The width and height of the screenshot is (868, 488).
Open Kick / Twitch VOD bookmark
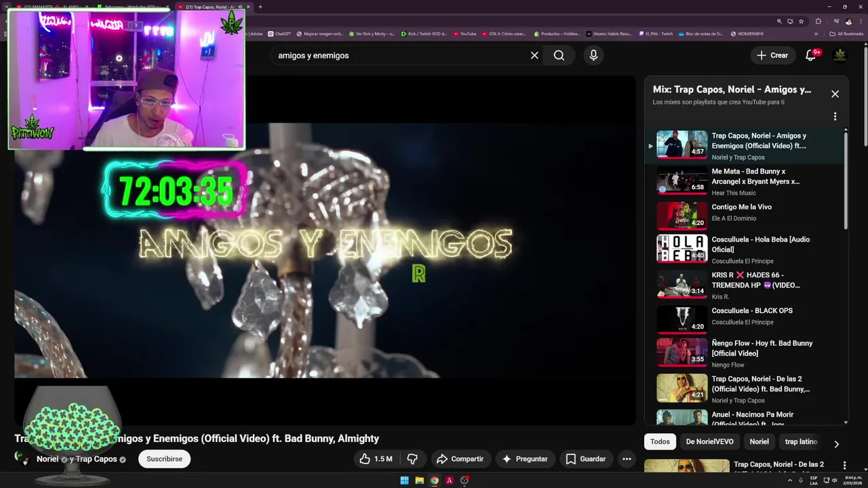pos(424,33)
